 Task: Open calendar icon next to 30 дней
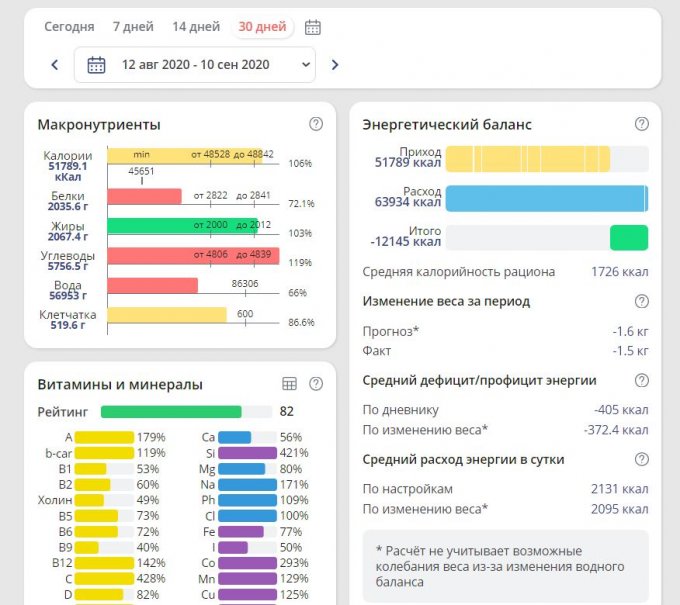(x=313, y=27)
